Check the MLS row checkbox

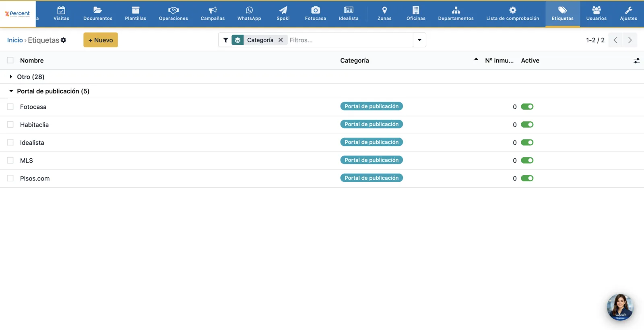(x=10, y=160)
